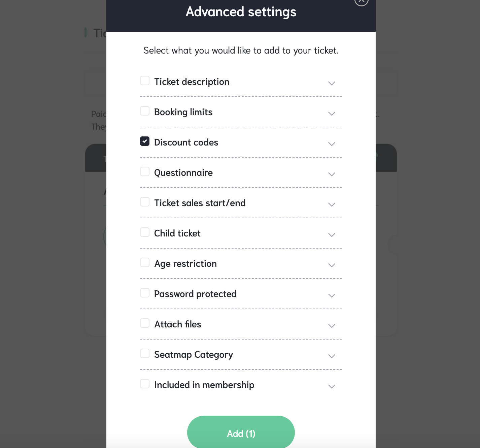Open the Password protected chevron
Screen dimensions: 480x448
[332, 295]
